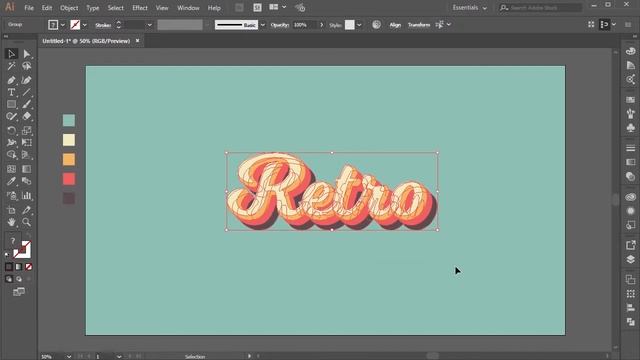Swap fill and stroke default colors
This screenshot has height=360, width=640.
click(x=7, y=255)
